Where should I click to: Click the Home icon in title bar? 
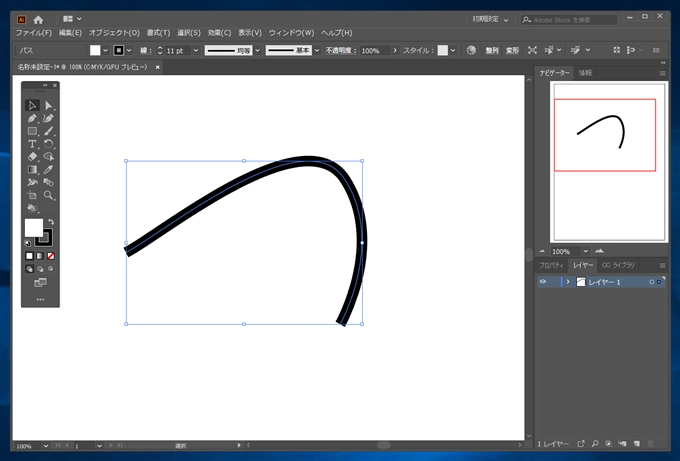pyautogui.click(x=38, y=20)
